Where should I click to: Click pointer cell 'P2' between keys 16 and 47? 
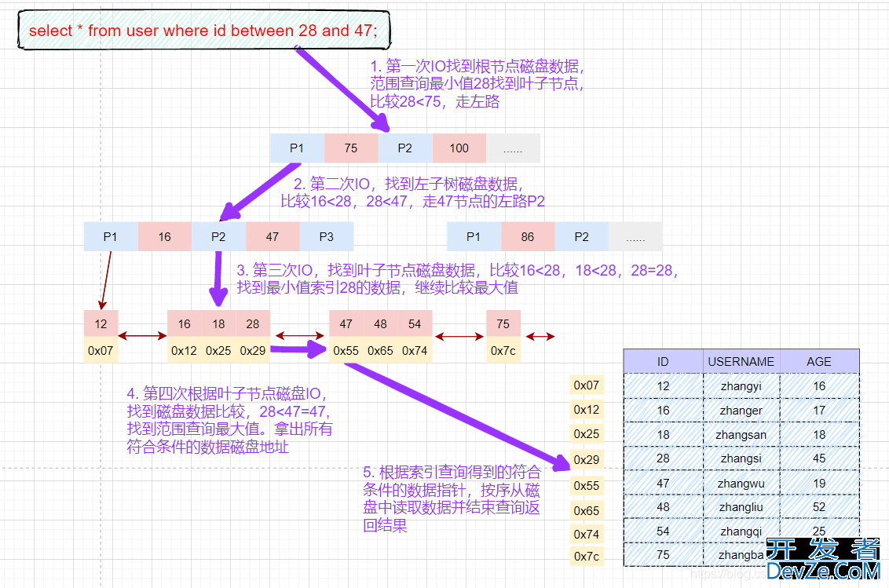[219, 236]
